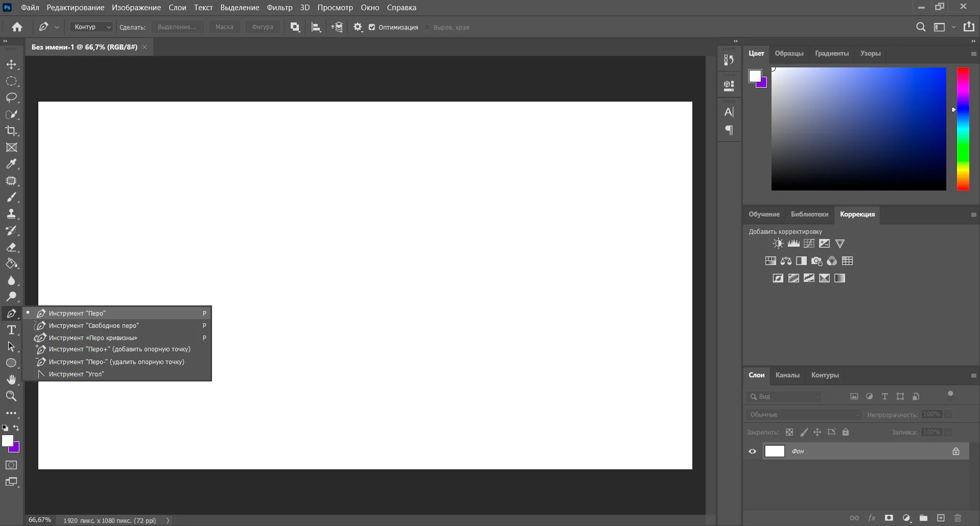Click the foreground color swatch in the Цвет panel
Screen dimensions: 980x526
[x=755, y=76]
